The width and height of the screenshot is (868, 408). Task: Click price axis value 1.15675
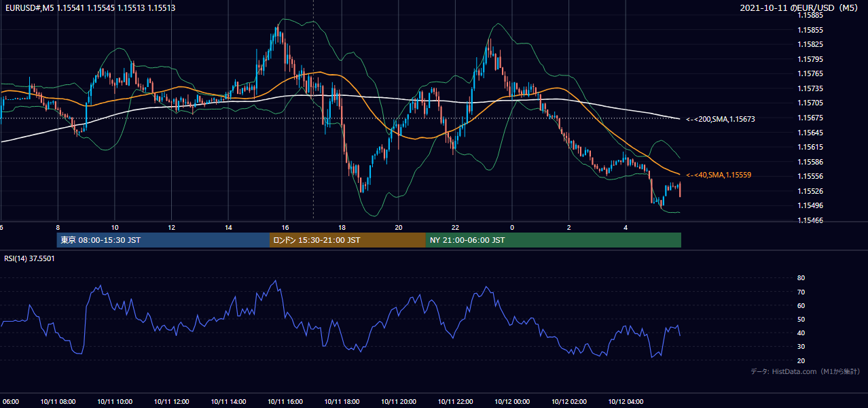[811, 118]
